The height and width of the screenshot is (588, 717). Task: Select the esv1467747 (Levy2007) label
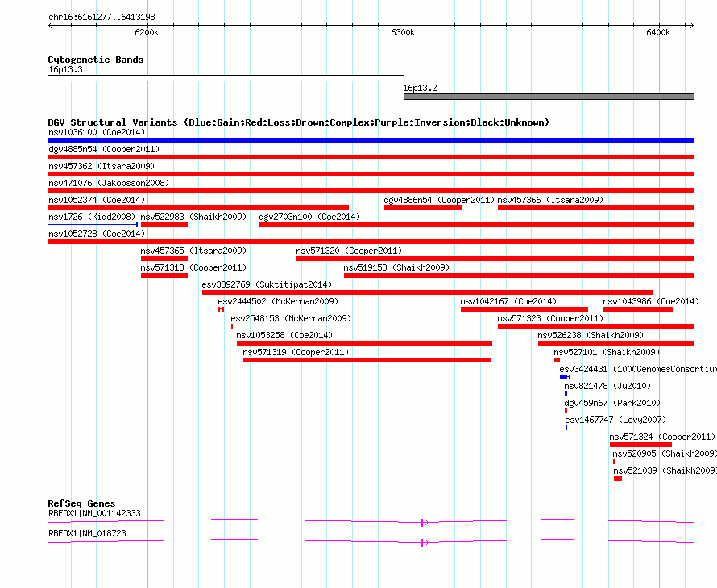615,420
